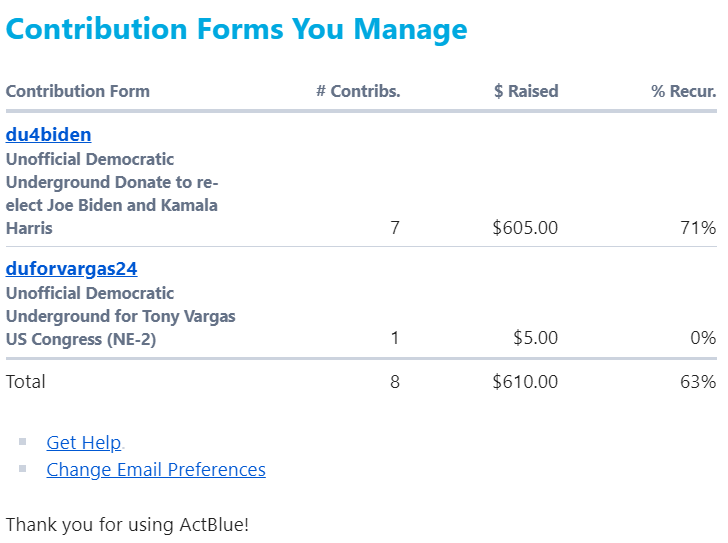Screen dimensions: 728x543
Task: Click the # Contribs. column header
Action: click(358, 91)
